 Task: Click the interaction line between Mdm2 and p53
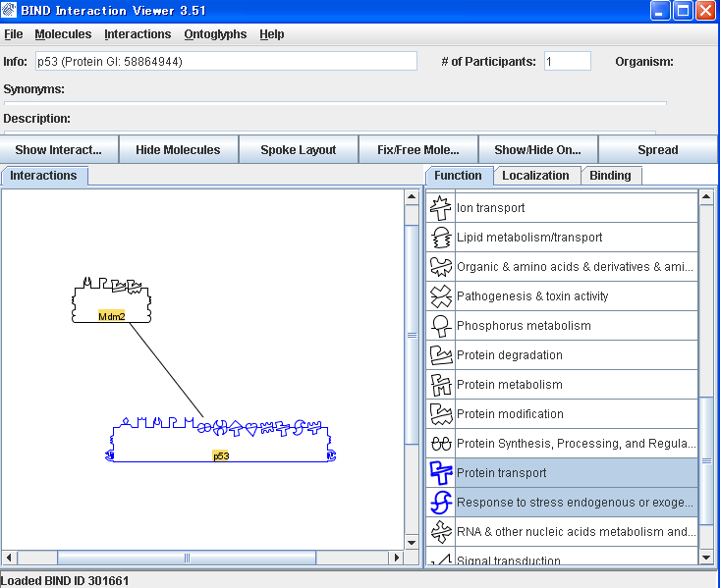tap(166, 370)
